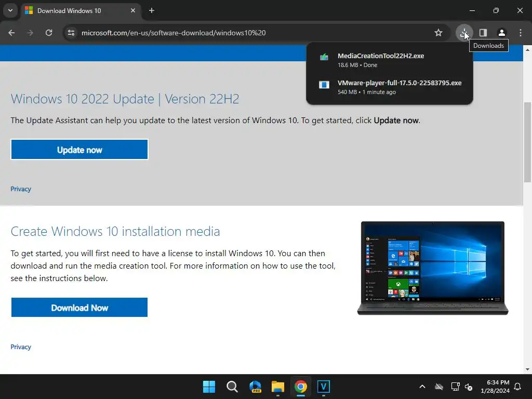Close the Download Windows 10 tab

click(133, 10)
